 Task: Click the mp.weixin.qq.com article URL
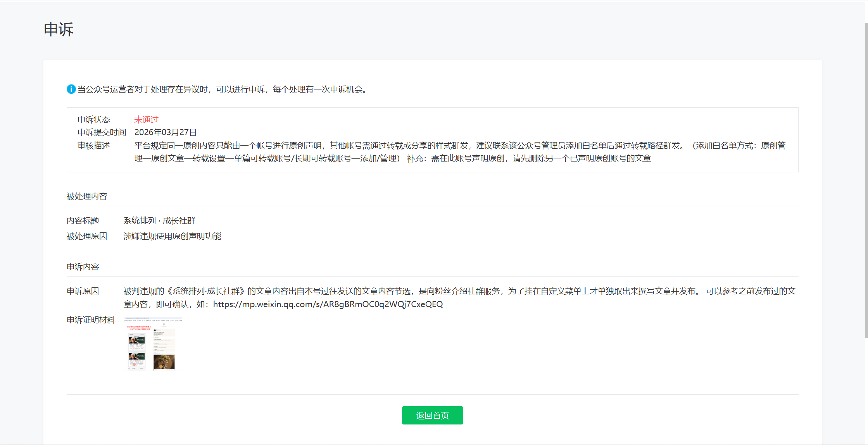[x=328, y=304]
